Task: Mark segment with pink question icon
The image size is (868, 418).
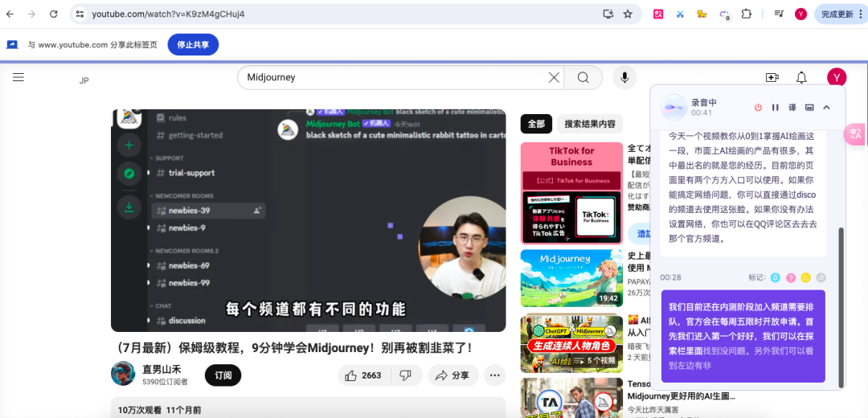Action: click(x=791, y=277)
